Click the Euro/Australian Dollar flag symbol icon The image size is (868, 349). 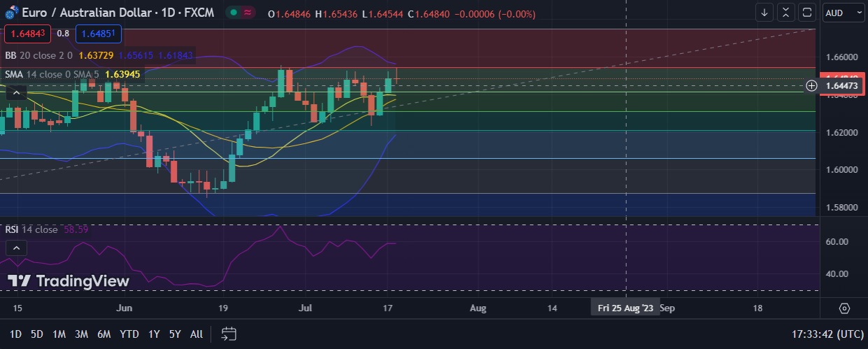[x=11, y=13]
